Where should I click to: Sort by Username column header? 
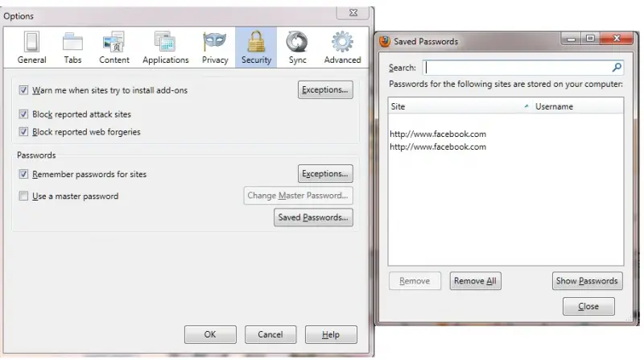click(577, 106)
